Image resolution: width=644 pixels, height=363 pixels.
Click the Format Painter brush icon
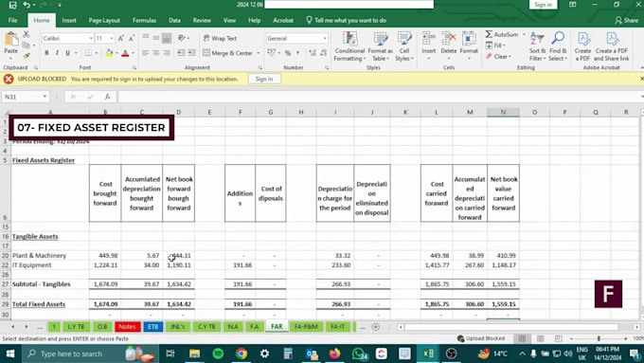[27, 55]
